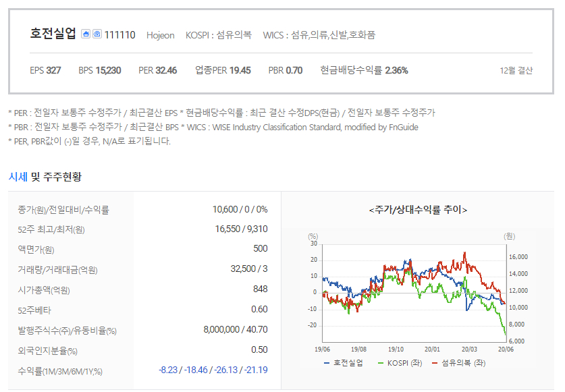Select the stock code 111110
565x392 pixels.
119,35
